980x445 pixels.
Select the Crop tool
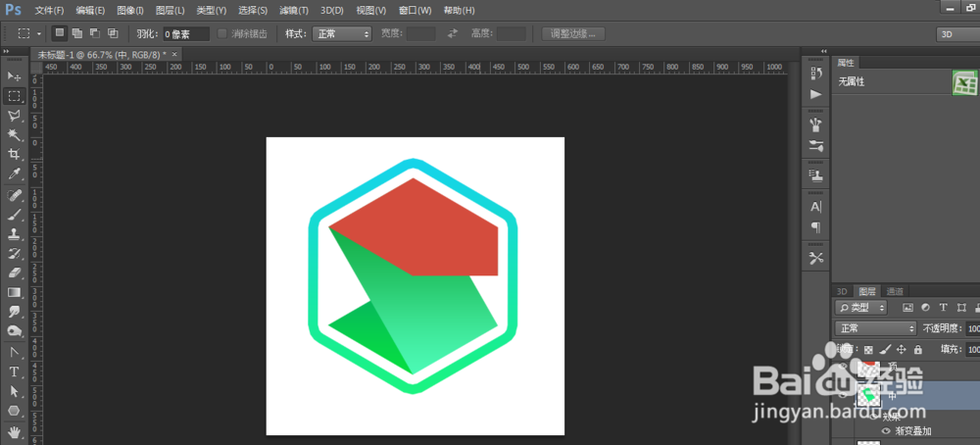pos(15,154)
